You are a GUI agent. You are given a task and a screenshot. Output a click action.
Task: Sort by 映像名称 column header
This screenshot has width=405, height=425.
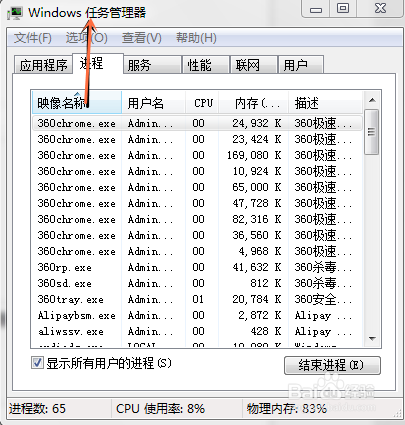(77, 103)
